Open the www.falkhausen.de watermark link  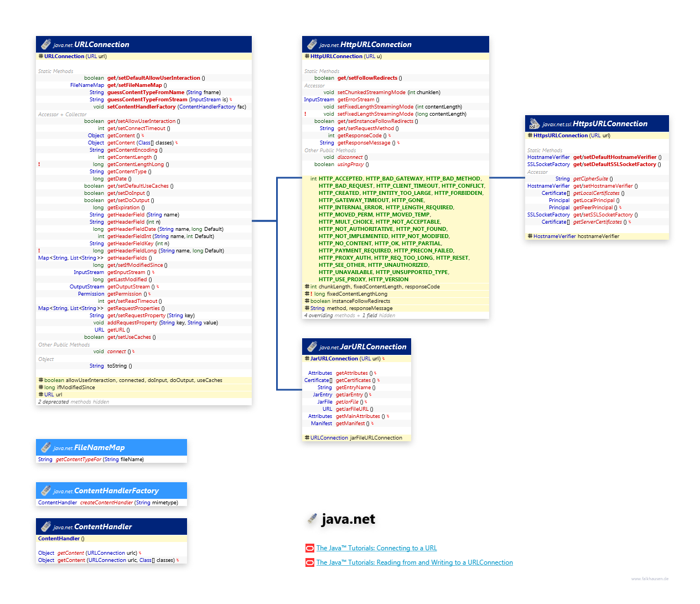(x=650, y=579)
